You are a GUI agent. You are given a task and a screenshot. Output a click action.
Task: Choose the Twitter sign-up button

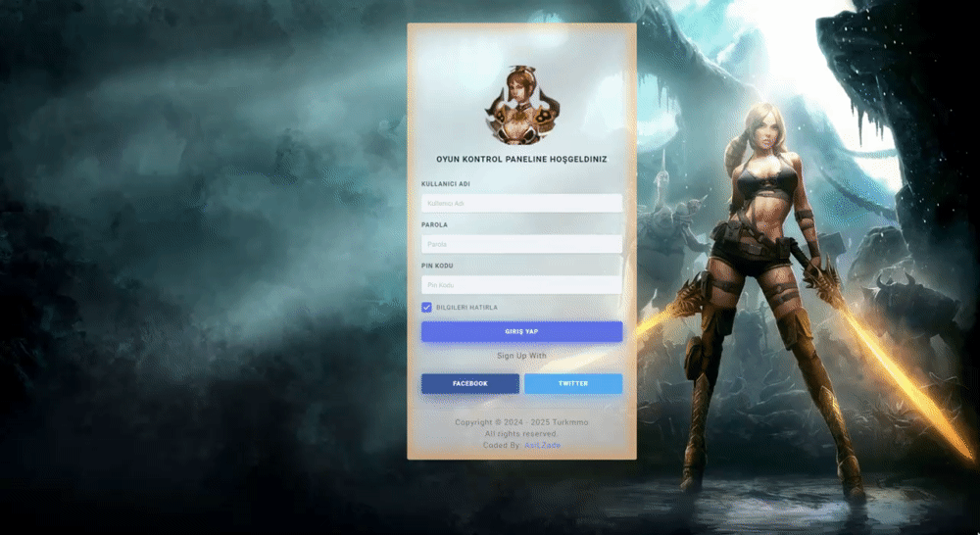pos(573,384)
